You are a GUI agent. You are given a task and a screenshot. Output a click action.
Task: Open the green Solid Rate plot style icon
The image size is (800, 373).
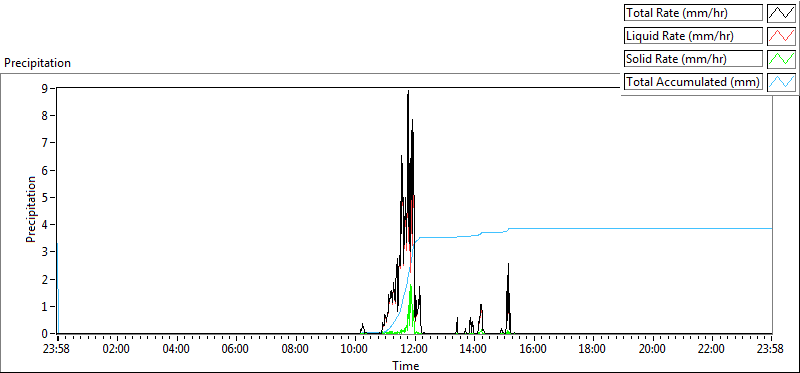coord(781,59)
